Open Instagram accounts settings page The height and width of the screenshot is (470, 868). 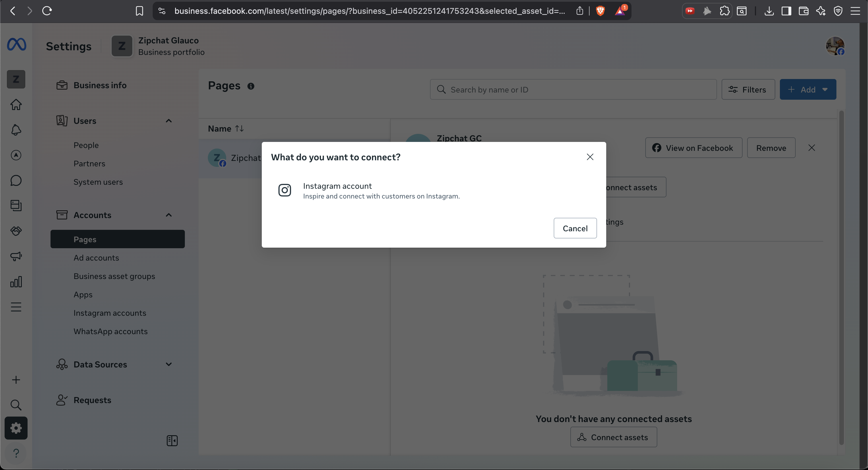(x=110, y=313)
